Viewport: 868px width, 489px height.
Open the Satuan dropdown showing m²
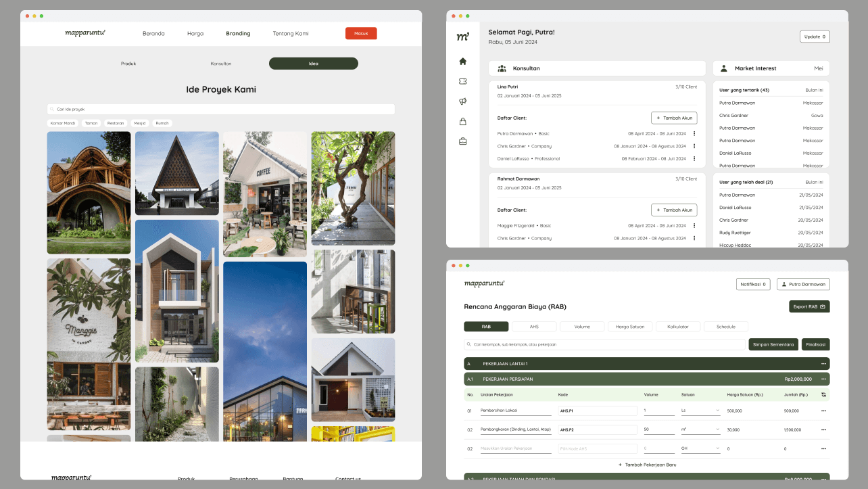tap(699, 429)
